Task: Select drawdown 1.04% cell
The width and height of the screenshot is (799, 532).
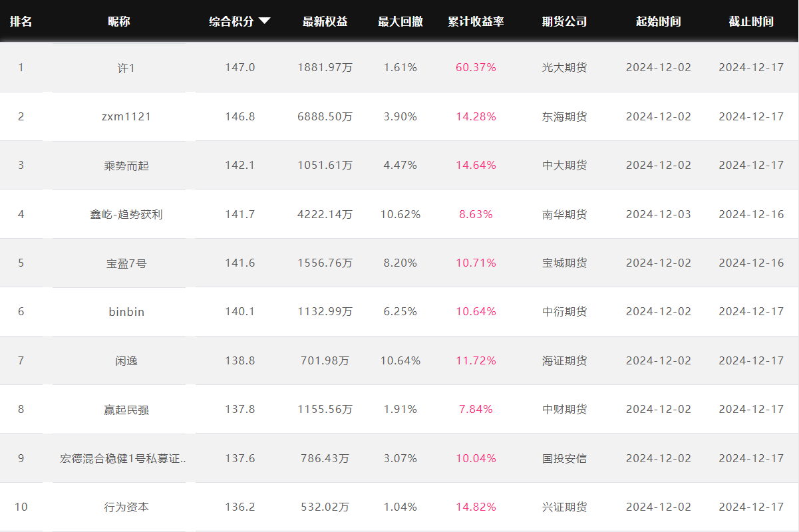Action: 400,507
